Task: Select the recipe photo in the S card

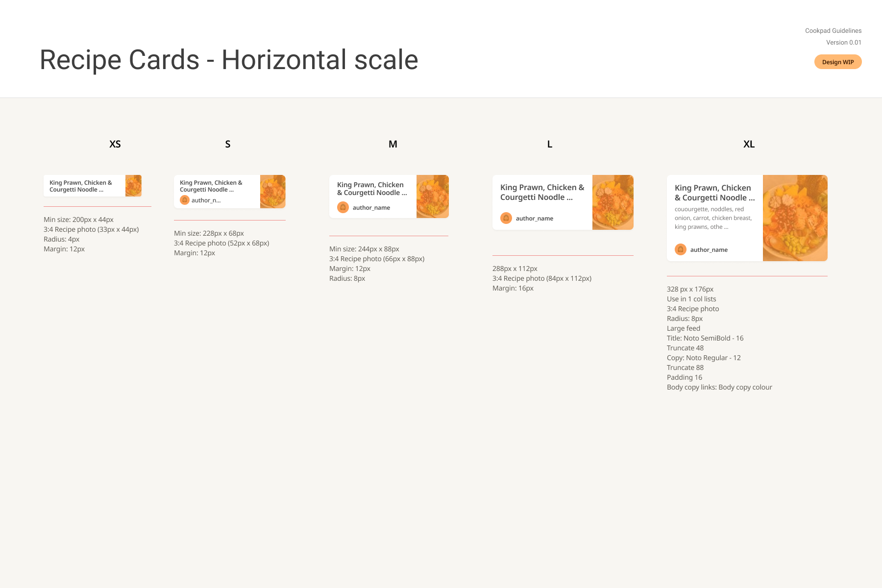Action: coord(273,192)
